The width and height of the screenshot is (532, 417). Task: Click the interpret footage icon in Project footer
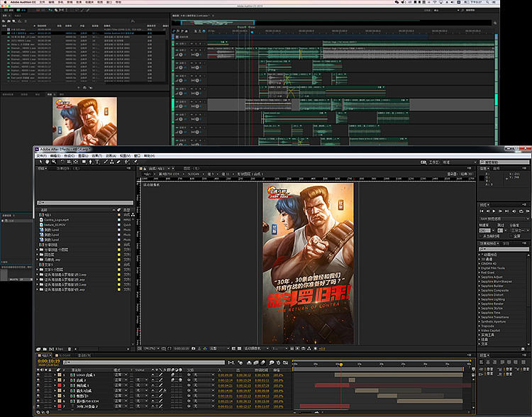click(x=38, y=349)
